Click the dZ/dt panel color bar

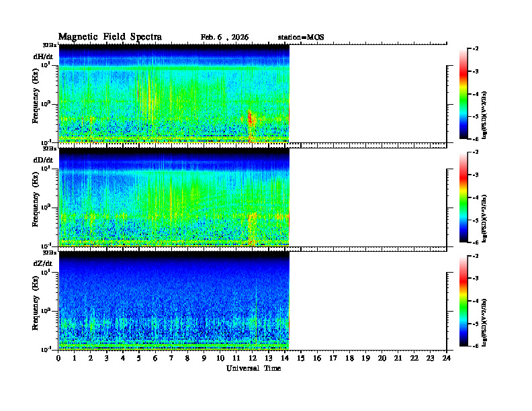[463, 301]
